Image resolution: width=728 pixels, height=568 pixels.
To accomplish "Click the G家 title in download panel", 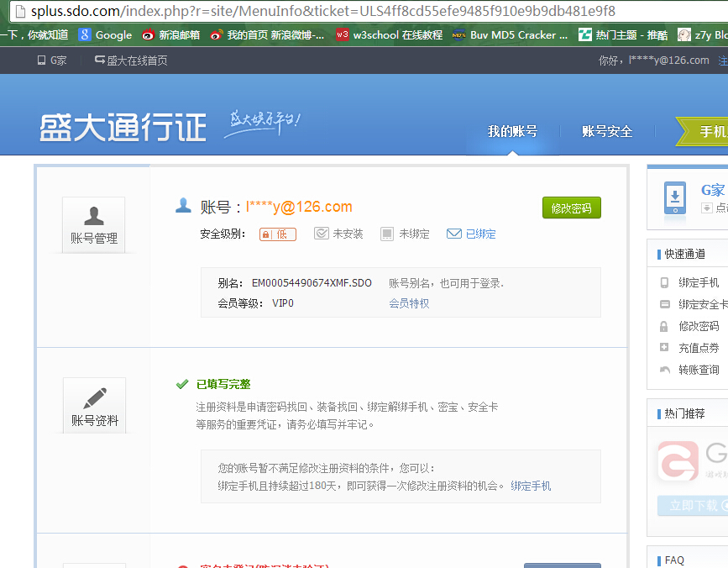I will [x=713, y=190].
